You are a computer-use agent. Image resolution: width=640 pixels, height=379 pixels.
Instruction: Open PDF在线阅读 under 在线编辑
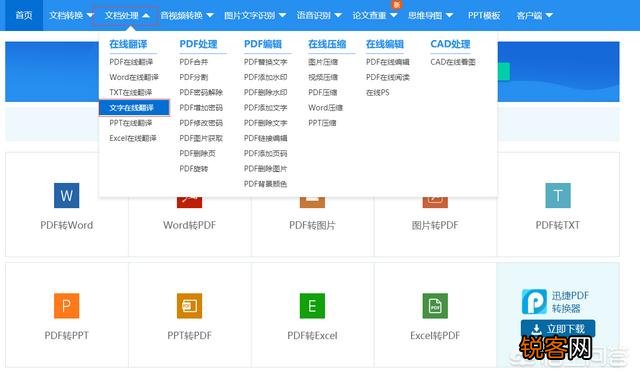coord(388,77)
